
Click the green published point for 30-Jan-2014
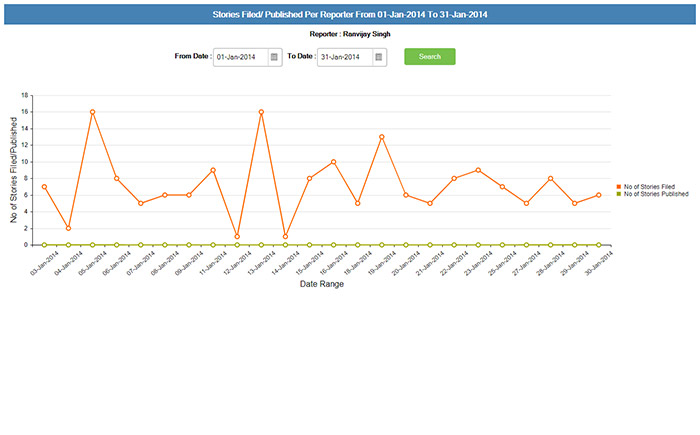pyautogui.click(x=599, y=245)
